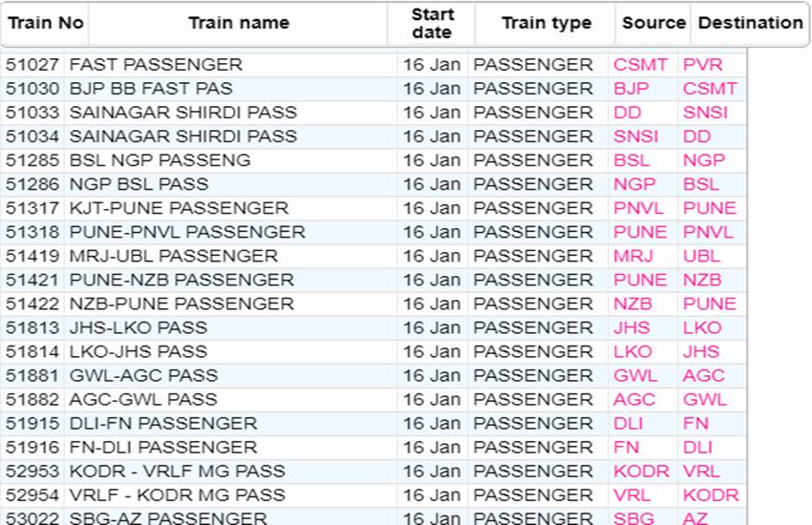Click the Start date column header
The height and width of the screenshot is (525, 812).
[x=432, y=23]
